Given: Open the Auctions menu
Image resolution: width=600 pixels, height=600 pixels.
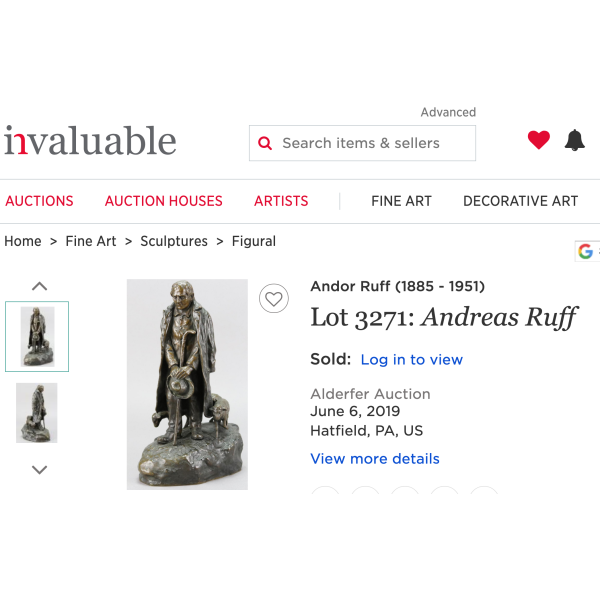Looking at the screenshot, I should pyautogui.click(x=39, y=201).
